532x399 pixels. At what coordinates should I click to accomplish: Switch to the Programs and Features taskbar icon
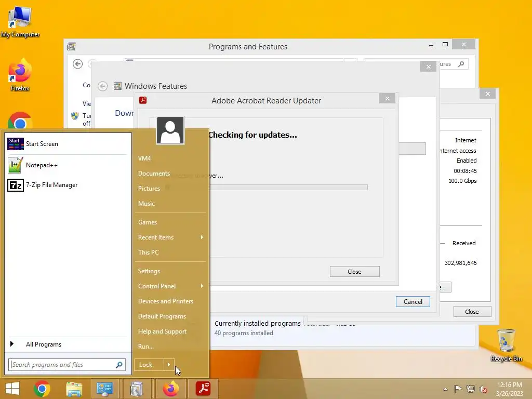(137, 389)
